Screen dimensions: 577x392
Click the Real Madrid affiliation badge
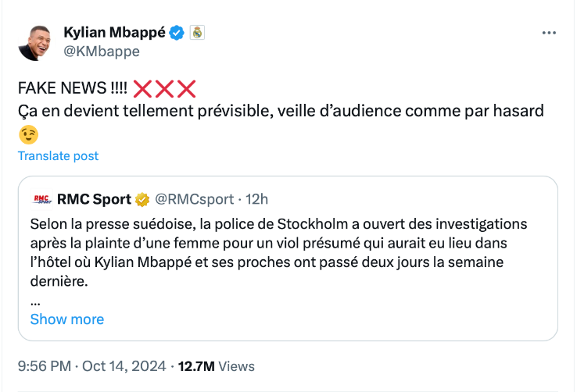click(197, 33)
